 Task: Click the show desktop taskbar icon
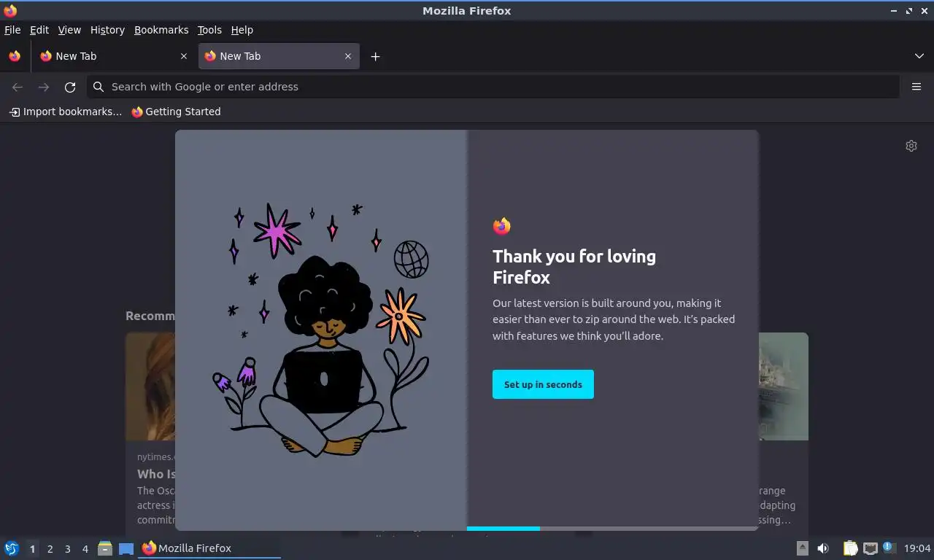pos(126,548)
